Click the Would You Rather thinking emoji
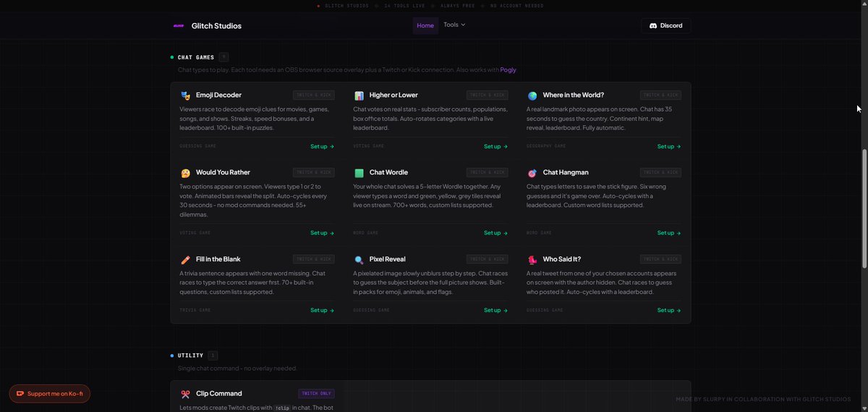The image size is (868, 412). pos(185,173)
